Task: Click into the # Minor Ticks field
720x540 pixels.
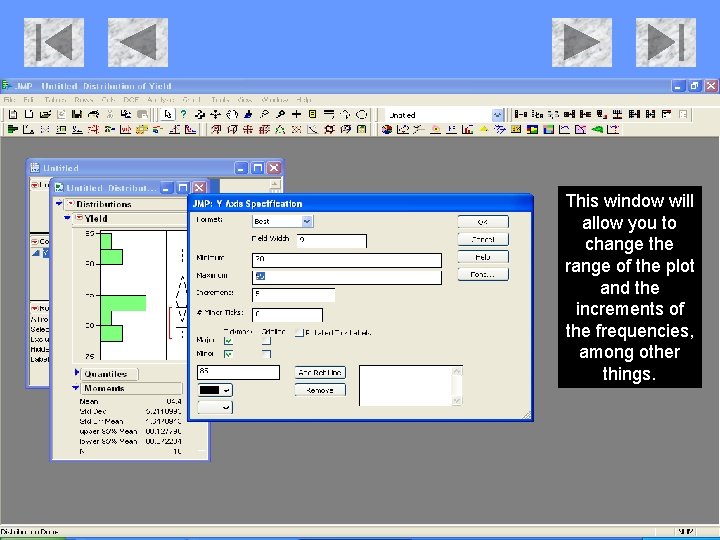Action: tap(287, 315)
